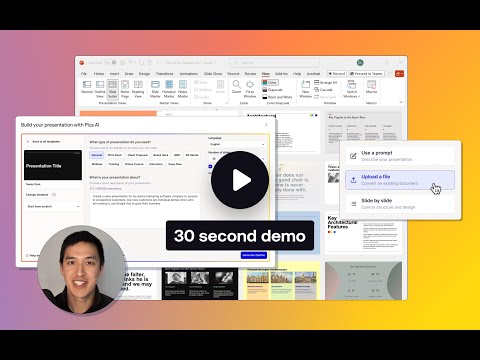This screenshot has height=360, width=480.
Task: Click Arrange All in Window group
Action: point(326,82)
